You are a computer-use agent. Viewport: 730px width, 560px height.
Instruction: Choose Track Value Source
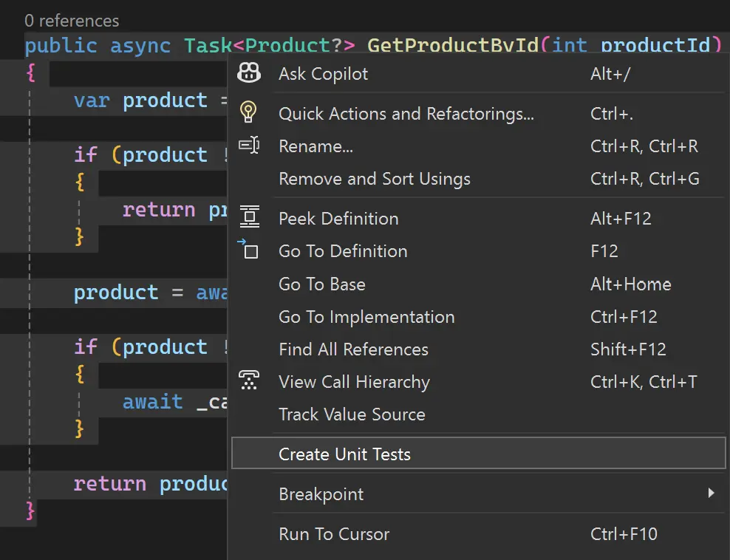coord(352,414)
